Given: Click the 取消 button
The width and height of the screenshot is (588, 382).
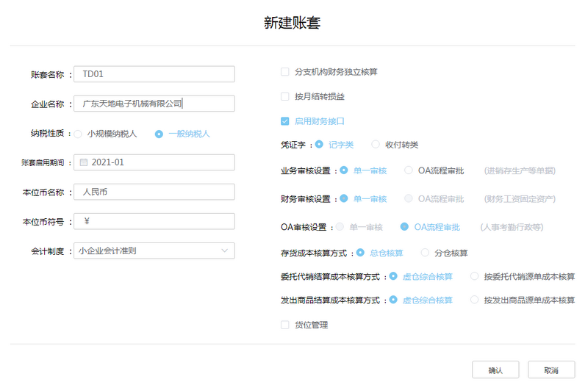Looking at the screenshot, I should [552, 370].
